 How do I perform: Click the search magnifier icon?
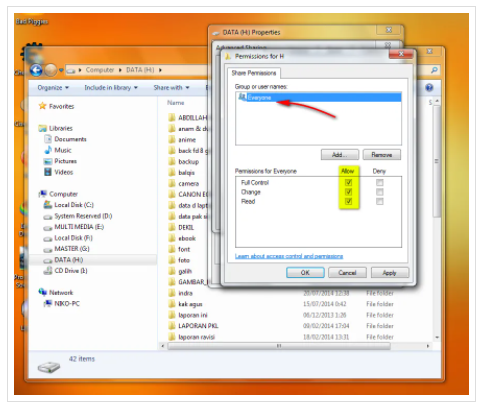tap(434, 70)
